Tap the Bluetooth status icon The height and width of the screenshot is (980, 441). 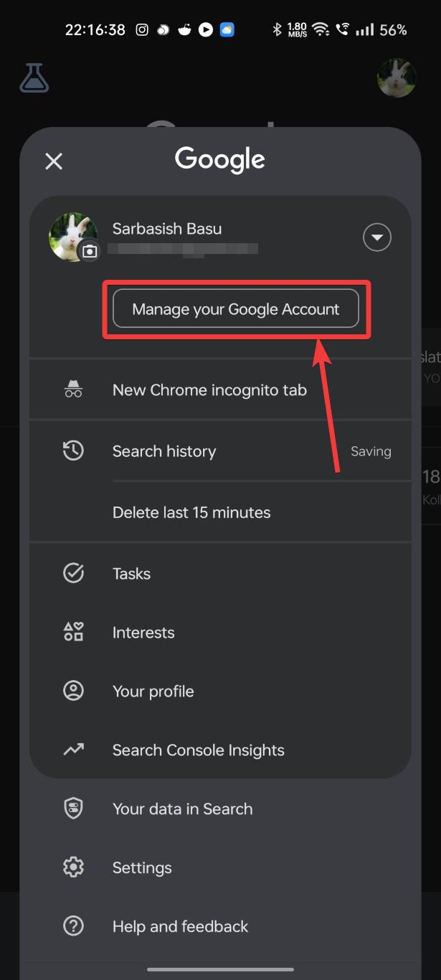(277, 30)
